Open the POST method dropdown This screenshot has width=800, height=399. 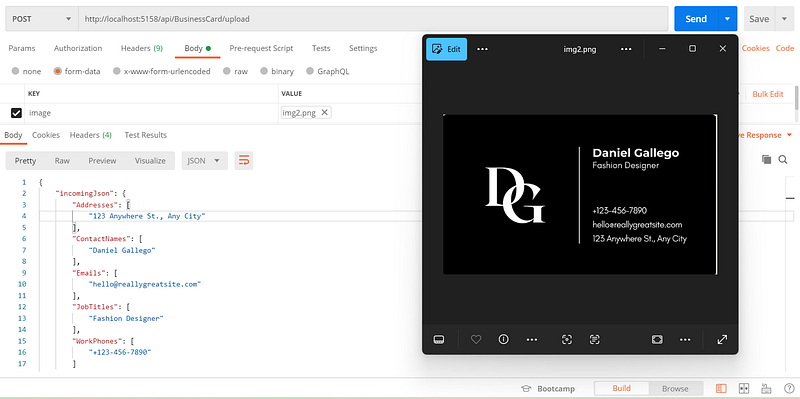click(x=42, y=19)
